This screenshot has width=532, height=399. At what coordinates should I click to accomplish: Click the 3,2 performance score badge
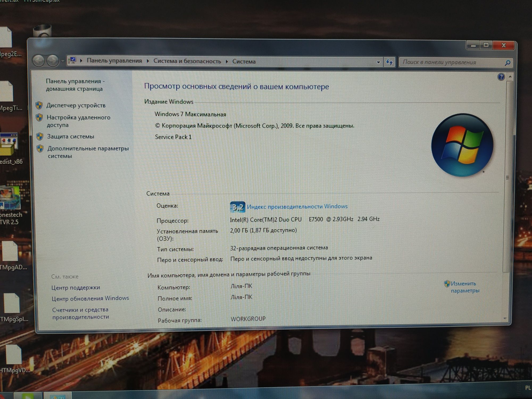click(x=238, y=207)
